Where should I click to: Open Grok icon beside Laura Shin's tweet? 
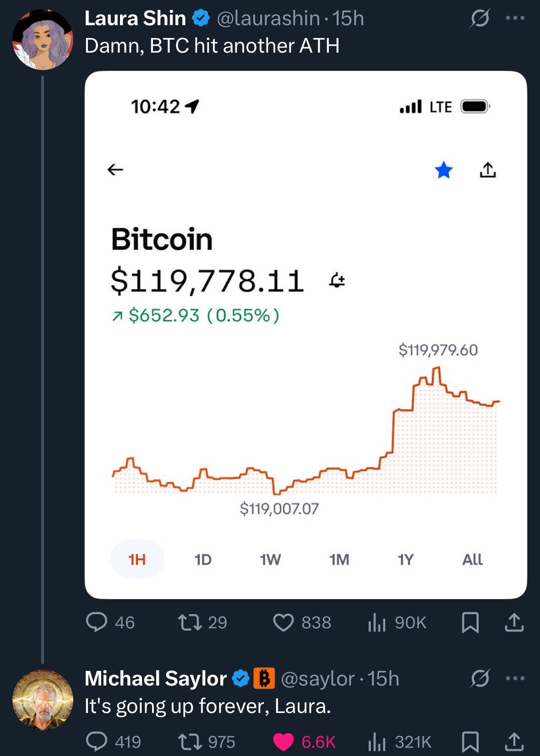point(480,18)
